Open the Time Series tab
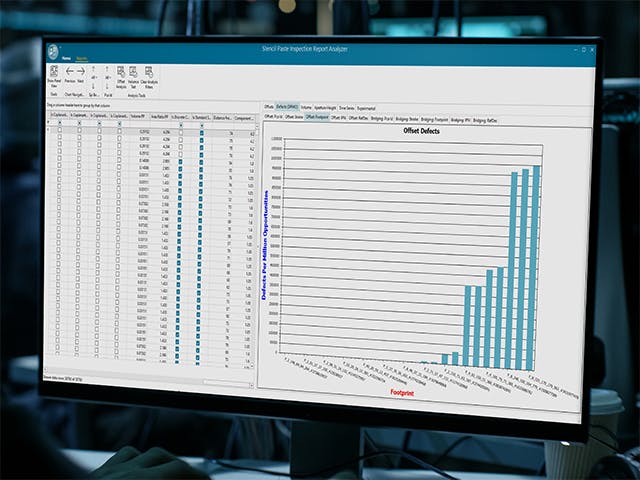Screen dimensions: 640x480 click(x=347, y=109)
